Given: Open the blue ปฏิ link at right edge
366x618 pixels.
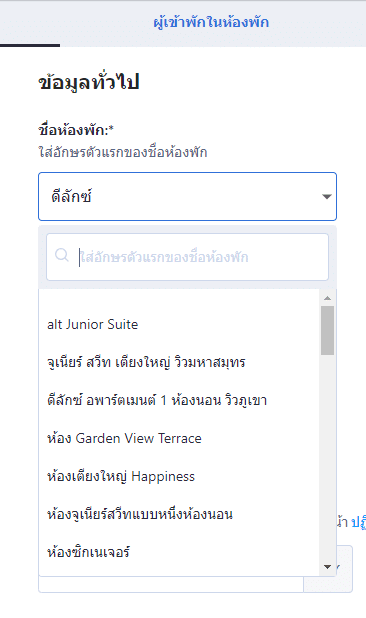Looking at the screenshot, I should 359,521.
